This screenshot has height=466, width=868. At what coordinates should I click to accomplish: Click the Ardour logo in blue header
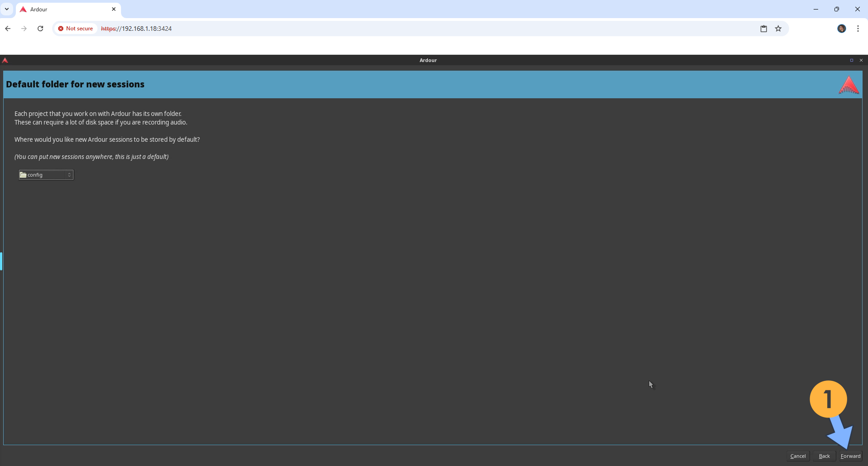(x=849, y=85)
